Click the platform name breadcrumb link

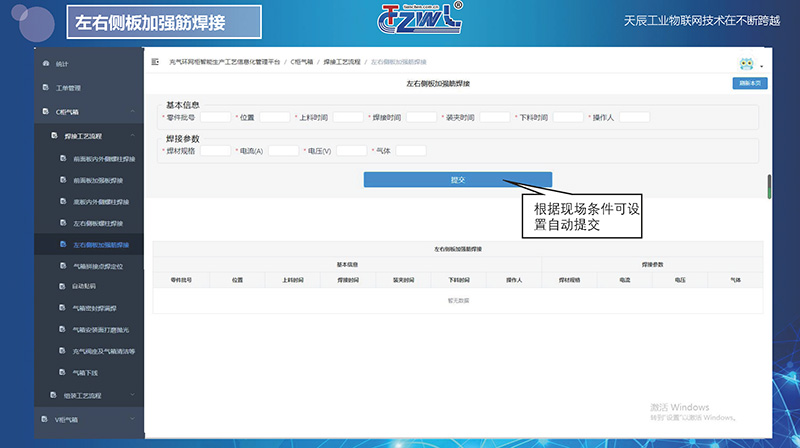224,62
